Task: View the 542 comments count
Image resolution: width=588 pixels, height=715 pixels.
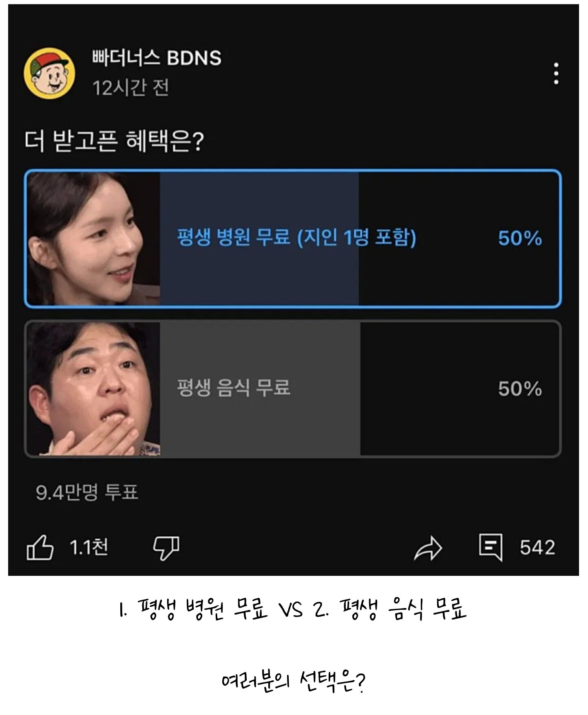Action: coord(537,547)
